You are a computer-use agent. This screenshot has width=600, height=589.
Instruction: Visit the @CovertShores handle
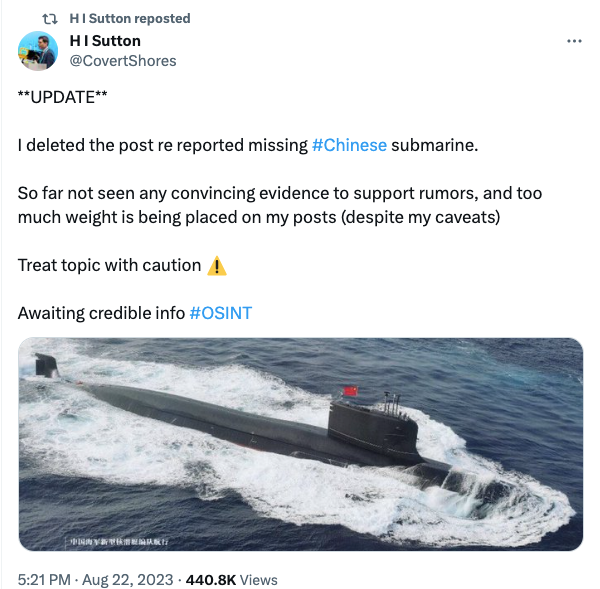[x=122, y=61]
